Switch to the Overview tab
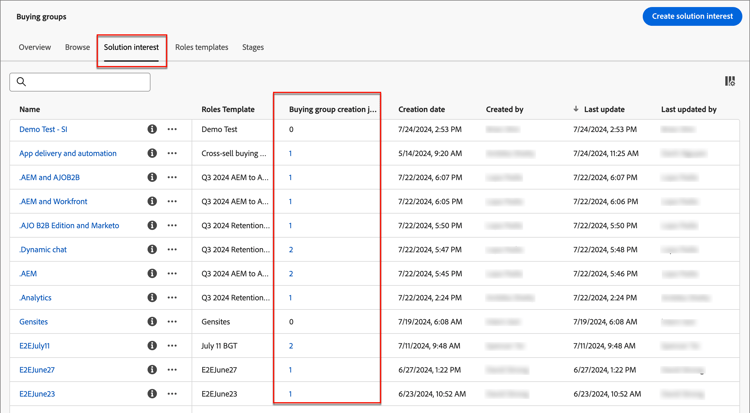The image size is (750, 413). point(35,47)
